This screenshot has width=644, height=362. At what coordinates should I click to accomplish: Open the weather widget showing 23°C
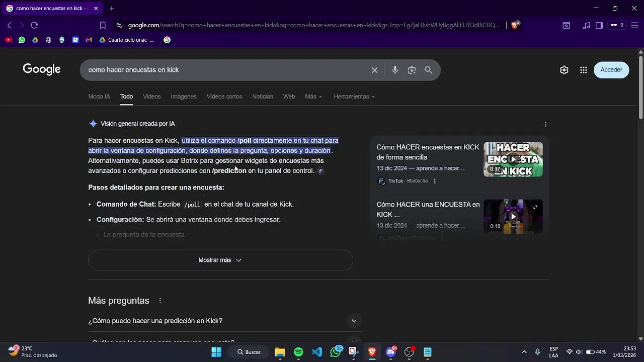(x=33, y=352)
